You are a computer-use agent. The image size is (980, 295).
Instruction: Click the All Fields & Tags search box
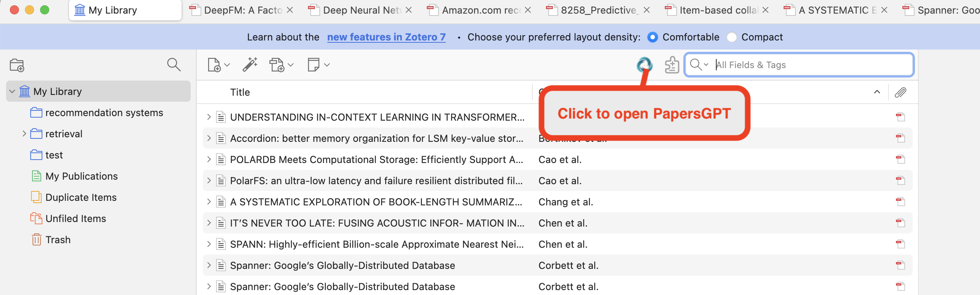coord(810,65)
